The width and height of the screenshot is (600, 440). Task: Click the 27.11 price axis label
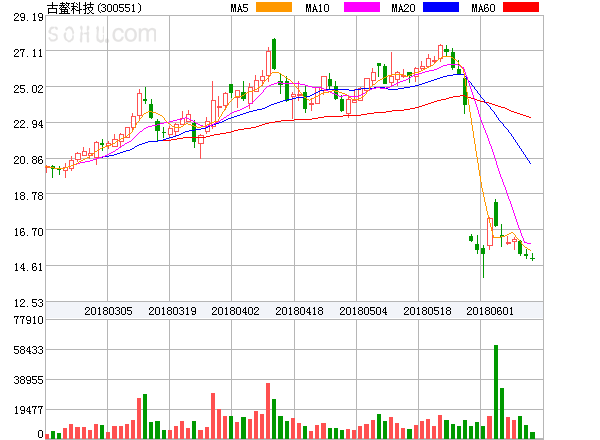[28, 53]
